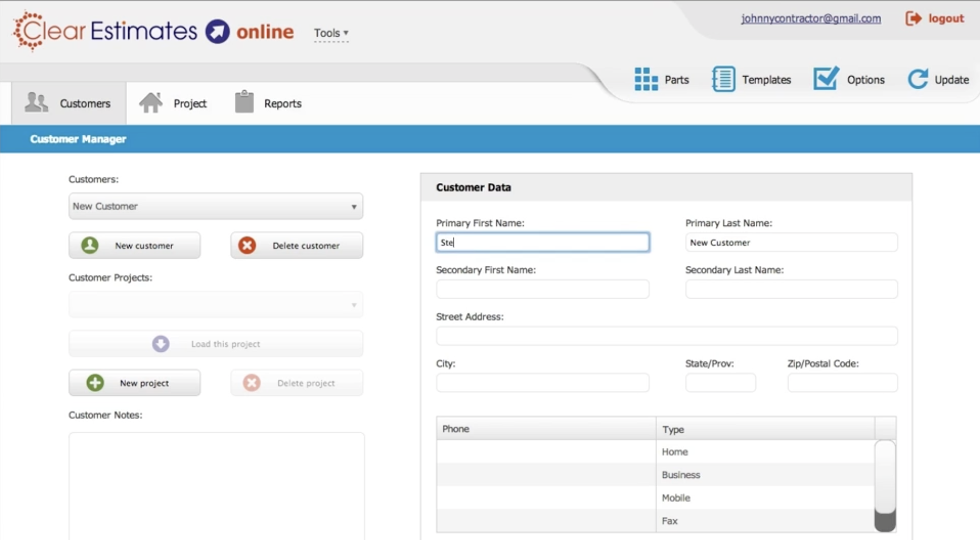The image size is (980, 540).
Task: Click the Customer Manager header title
Action: (x=78, y=139)
